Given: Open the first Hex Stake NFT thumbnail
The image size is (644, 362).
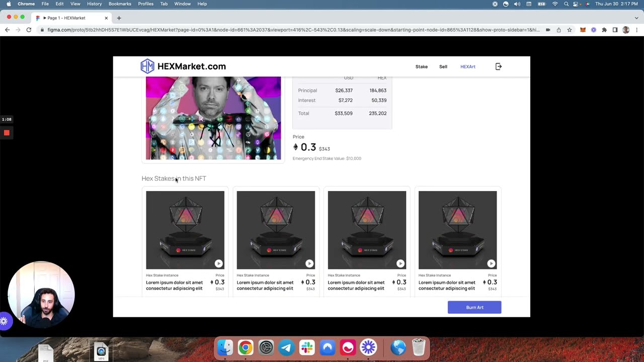Looking at the screenshot, I should [185, 230].
